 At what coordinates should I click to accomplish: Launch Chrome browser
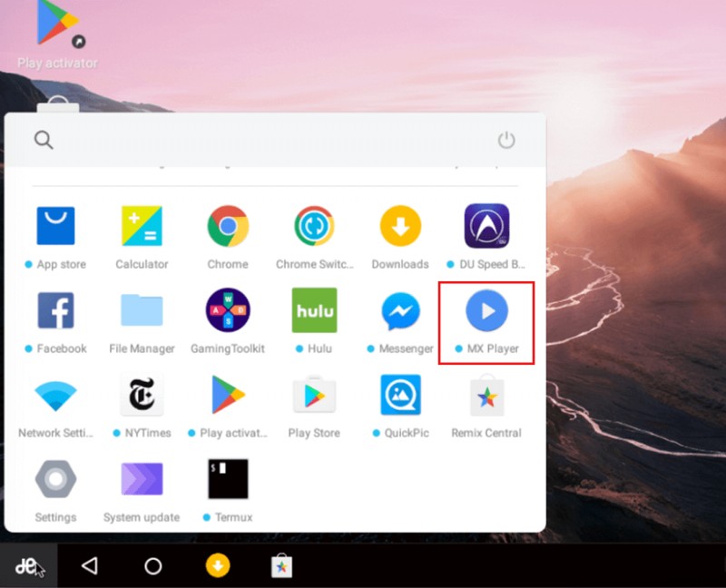pyautogui.click(x=227, y=226)
